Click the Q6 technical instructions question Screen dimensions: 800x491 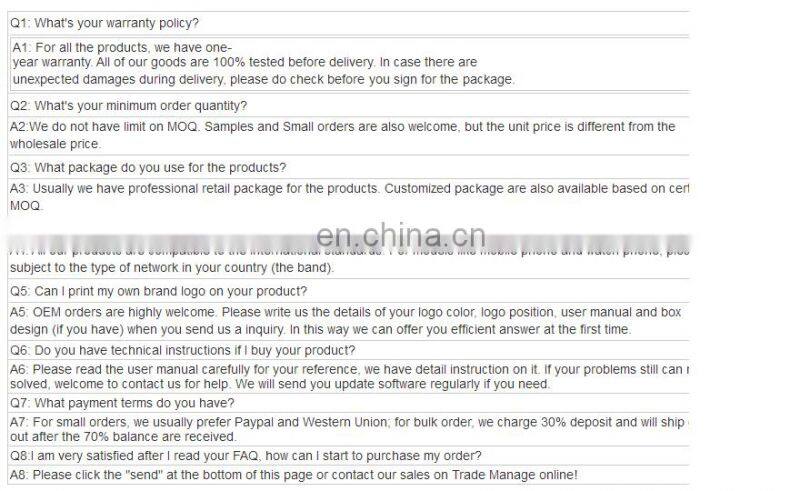[x=182, y=350]
